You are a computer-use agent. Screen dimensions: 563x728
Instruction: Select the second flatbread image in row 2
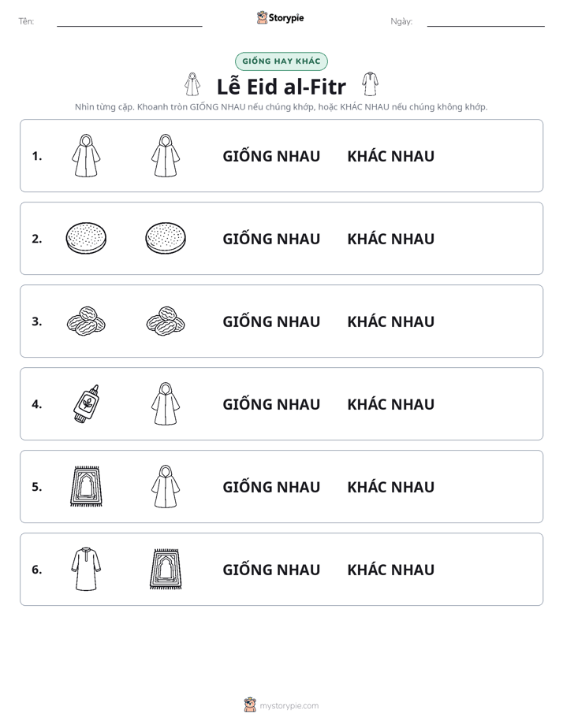click(166, 239)
